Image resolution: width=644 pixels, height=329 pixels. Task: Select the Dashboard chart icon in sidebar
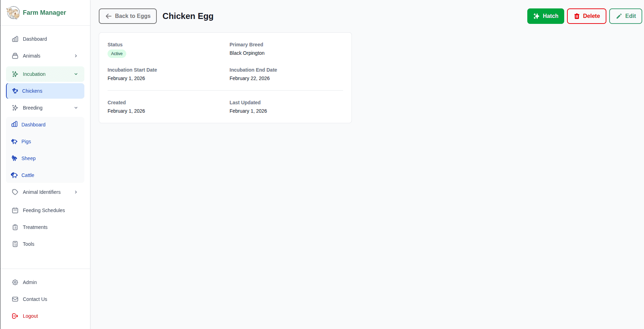coord(15,39)
